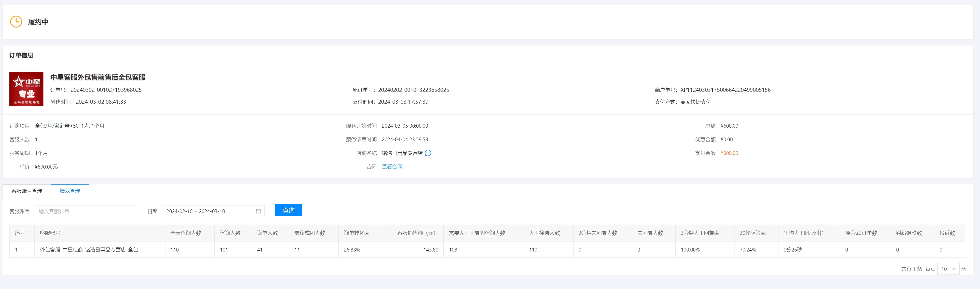Viewport: 980px width, 289px height.
Task: Click the 共有 1 条 total count text
Action: (911, 269)
